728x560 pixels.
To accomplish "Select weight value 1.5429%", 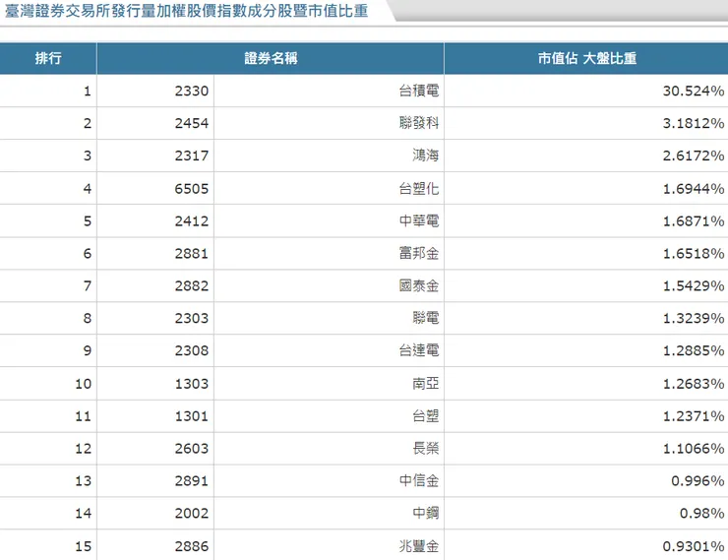I will click(694, 286).
